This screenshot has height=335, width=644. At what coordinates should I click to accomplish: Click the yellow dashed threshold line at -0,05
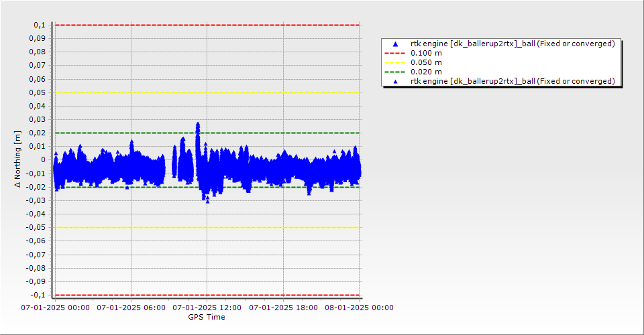207,228
